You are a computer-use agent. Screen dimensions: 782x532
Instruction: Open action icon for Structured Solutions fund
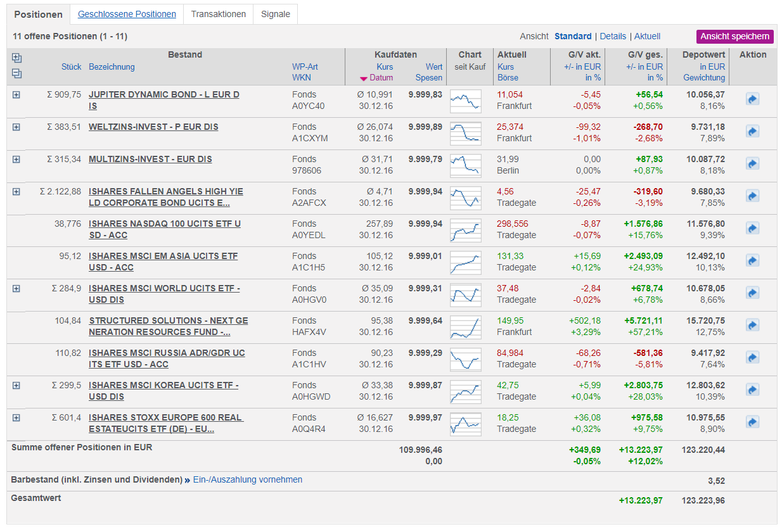[x=752, y=326]
